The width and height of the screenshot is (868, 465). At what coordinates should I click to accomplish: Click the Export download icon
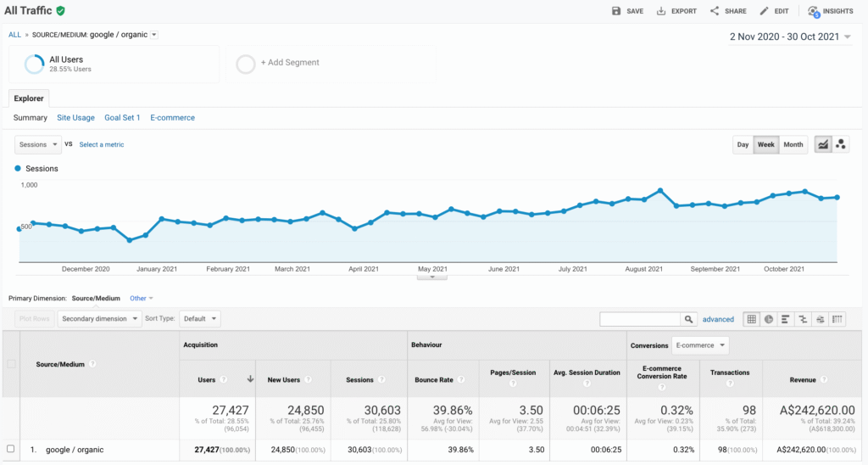point(661,11)
